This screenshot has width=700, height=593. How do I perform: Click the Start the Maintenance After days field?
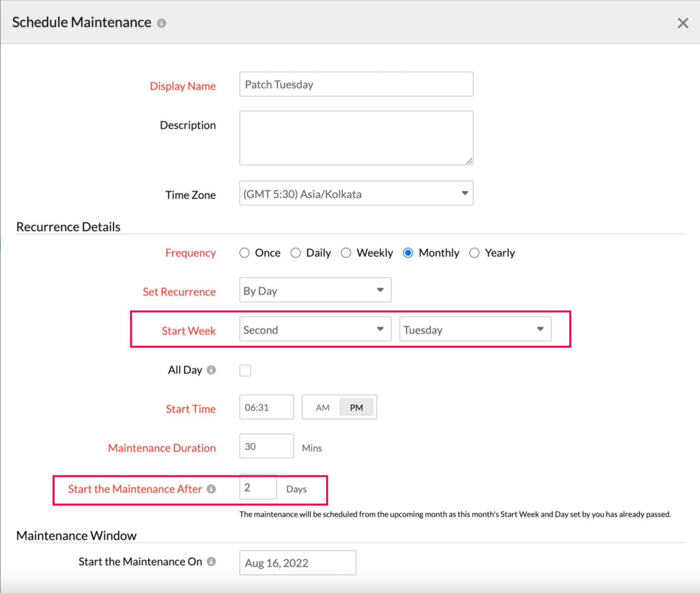tap(258, 487)
